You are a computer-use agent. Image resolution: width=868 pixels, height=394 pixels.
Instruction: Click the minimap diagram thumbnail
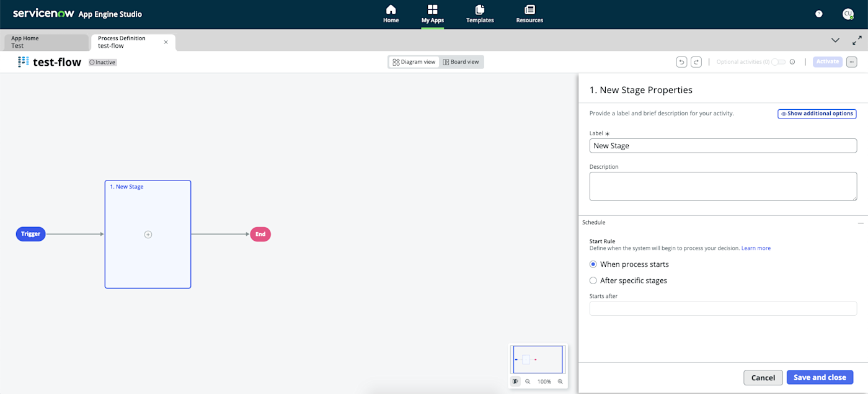click(538, 360)
